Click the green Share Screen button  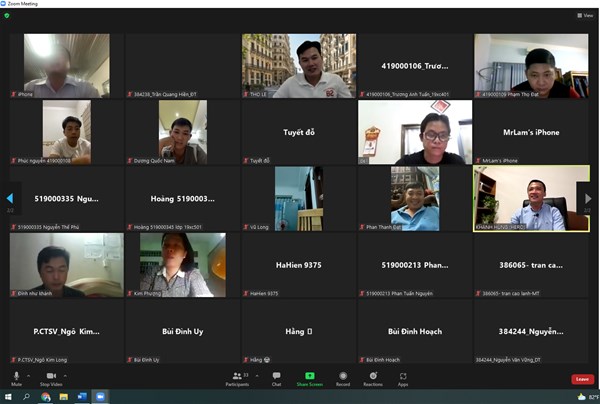310,377
